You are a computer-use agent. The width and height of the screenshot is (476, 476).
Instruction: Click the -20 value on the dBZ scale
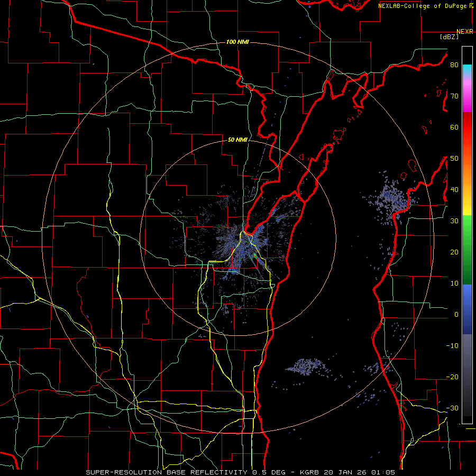coord(452,377)
